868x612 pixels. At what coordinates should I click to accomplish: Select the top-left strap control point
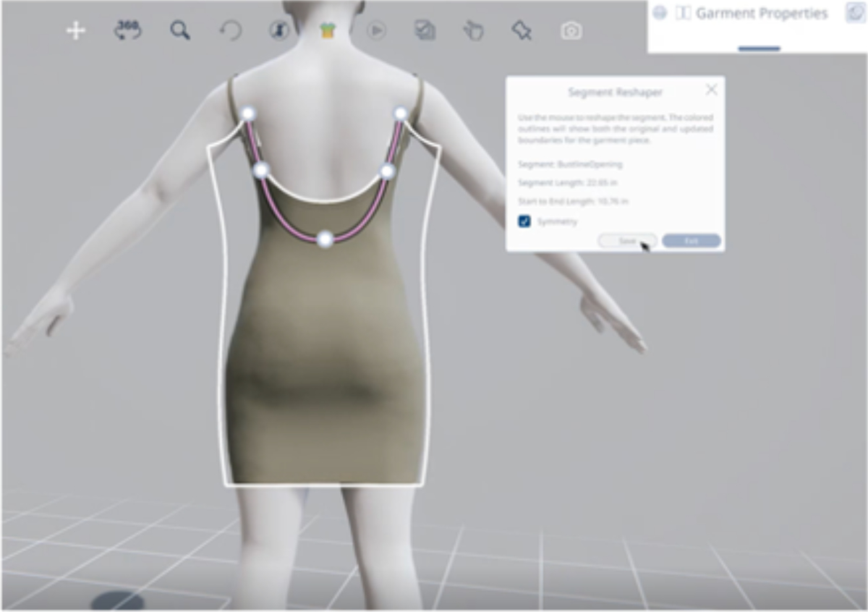click(x=248, y=114)
